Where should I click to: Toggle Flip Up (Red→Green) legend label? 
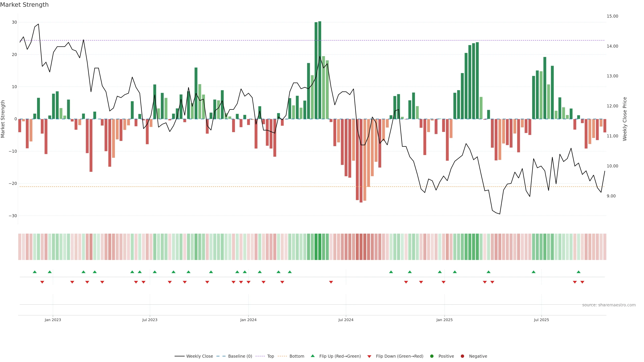340,356
